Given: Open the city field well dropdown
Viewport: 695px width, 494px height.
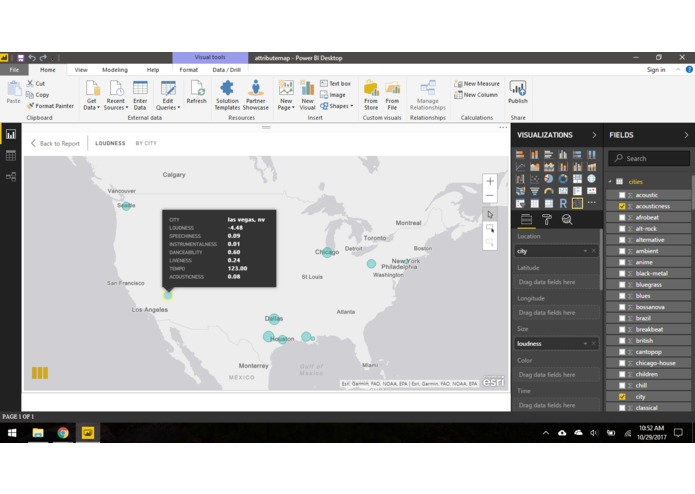Looking at the screenshot, I should pyautogui.click(x=585, y=251).
